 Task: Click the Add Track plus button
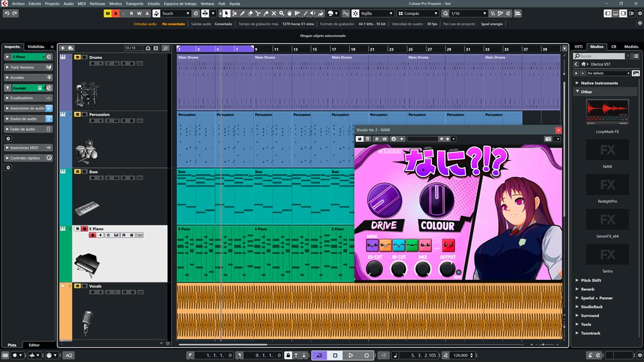click(63, 48)
